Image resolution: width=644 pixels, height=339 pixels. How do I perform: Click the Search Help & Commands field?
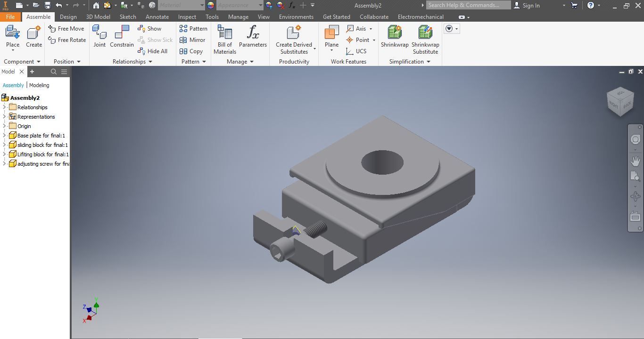click(x=468, y=5)
